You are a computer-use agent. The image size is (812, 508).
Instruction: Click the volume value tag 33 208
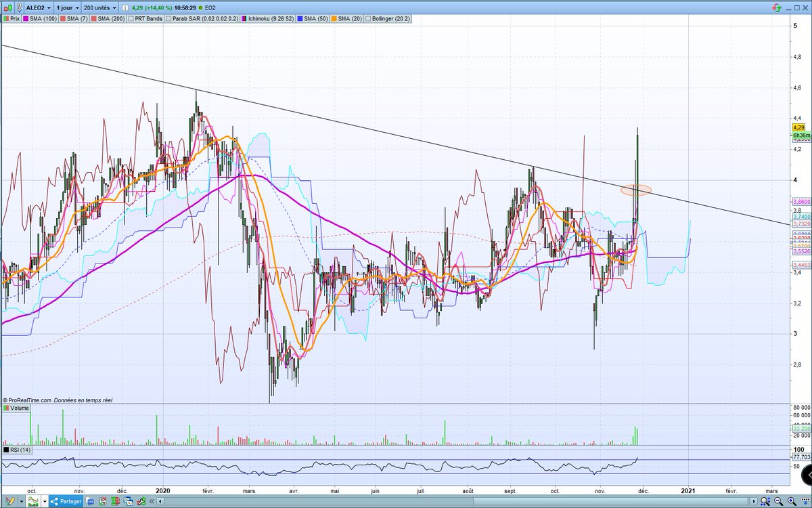(x=800, y=428)
